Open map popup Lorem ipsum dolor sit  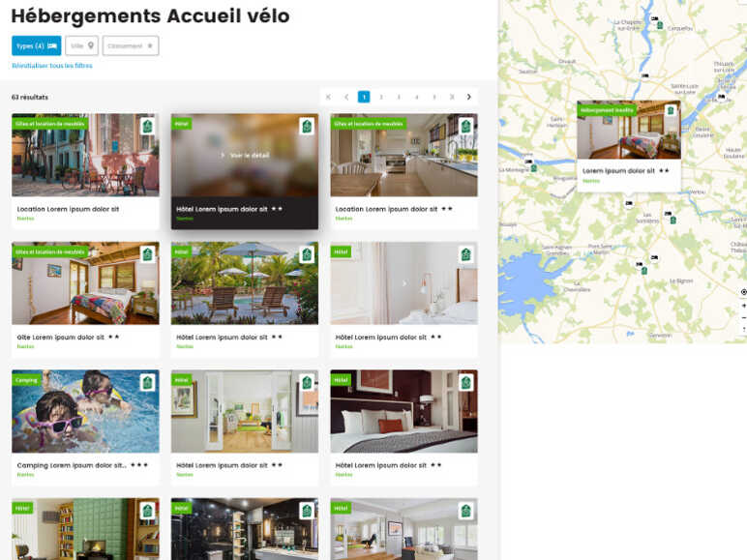click(619, 170)
